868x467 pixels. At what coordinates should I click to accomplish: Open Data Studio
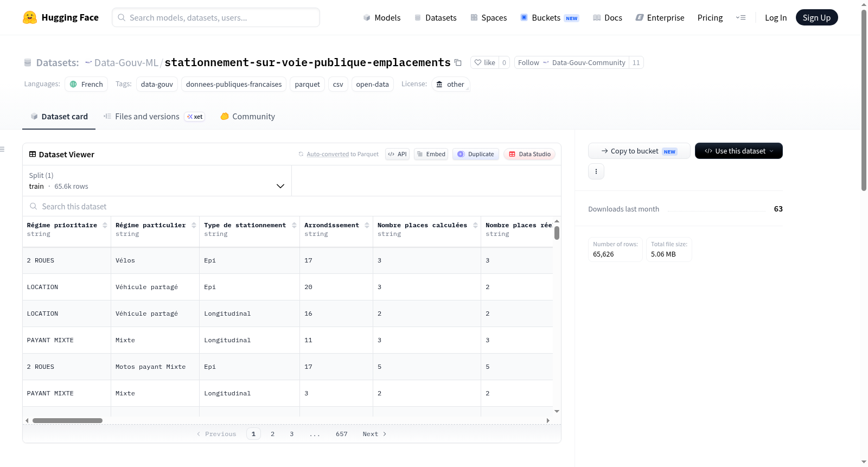[529, 154]
